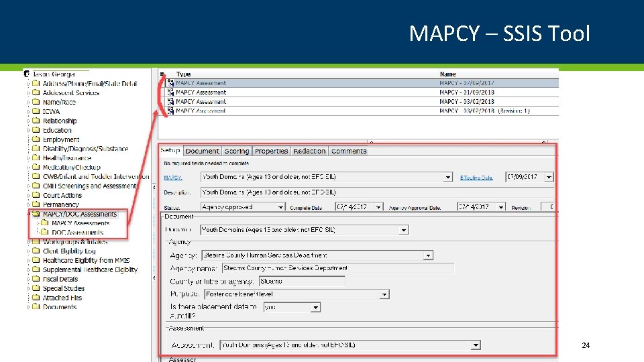
Task: Click the Client Eligibility Log folder icon
Action: point(36,251)
